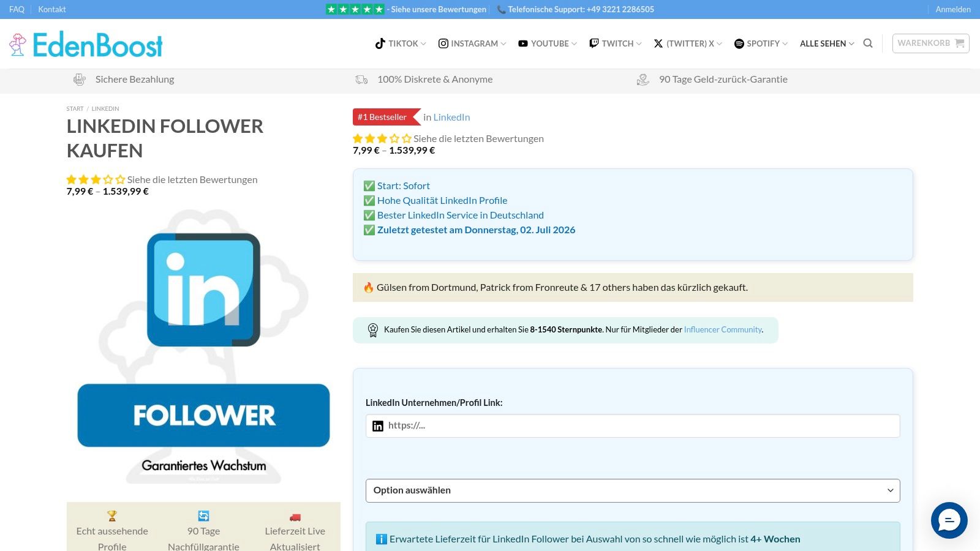Click the text 'Start: Sofort'
Screen dimensions: 980x551
(x=404, y=186)
